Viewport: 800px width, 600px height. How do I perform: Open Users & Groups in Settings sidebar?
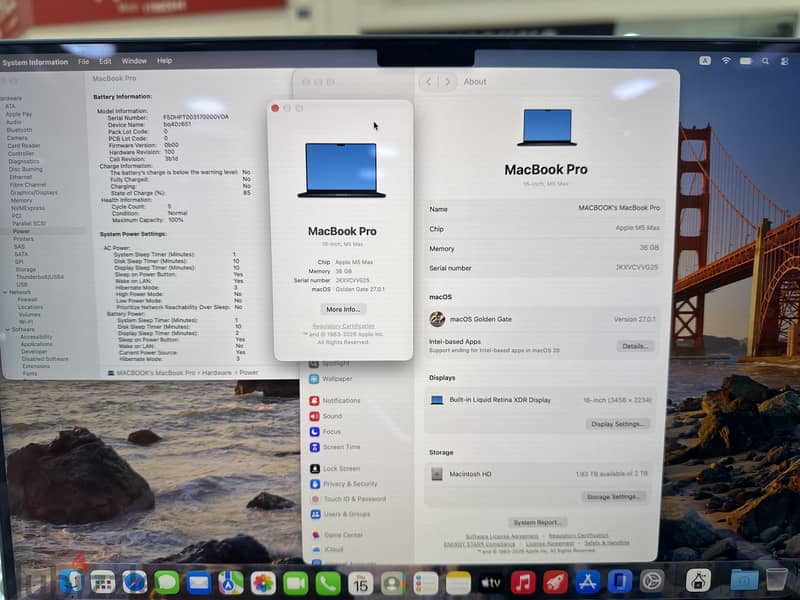pyautogui.click(x=340, y=514)
